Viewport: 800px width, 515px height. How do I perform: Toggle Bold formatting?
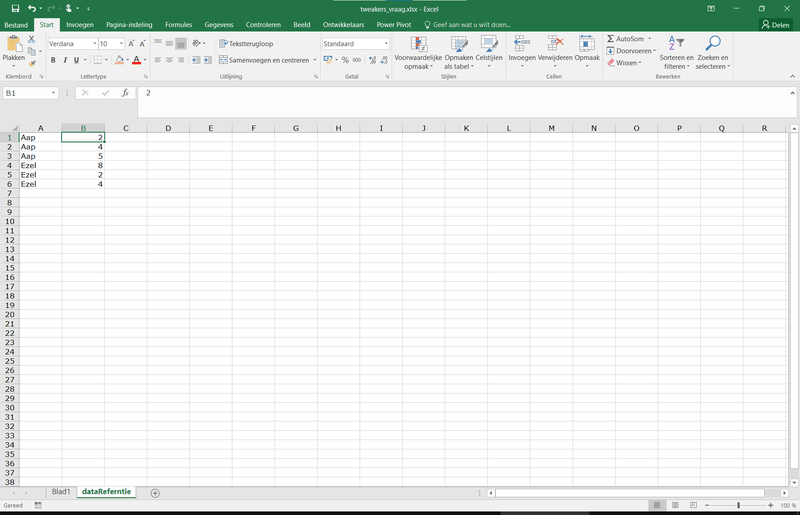53,60
